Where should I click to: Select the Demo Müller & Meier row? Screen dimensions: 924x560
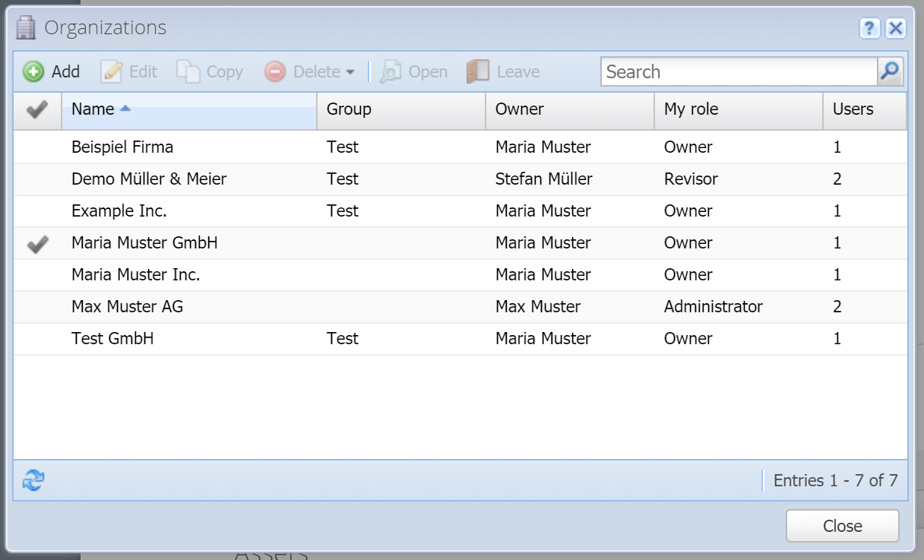460,179
